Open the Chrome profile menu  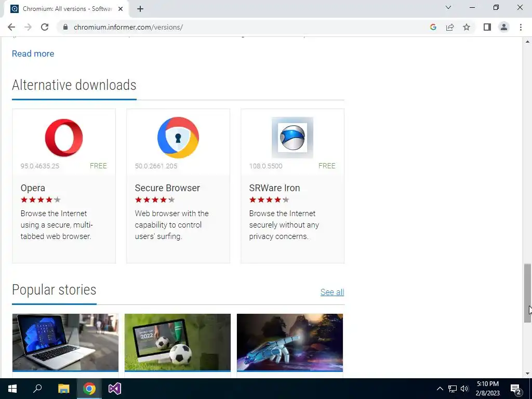coord(504,27)
